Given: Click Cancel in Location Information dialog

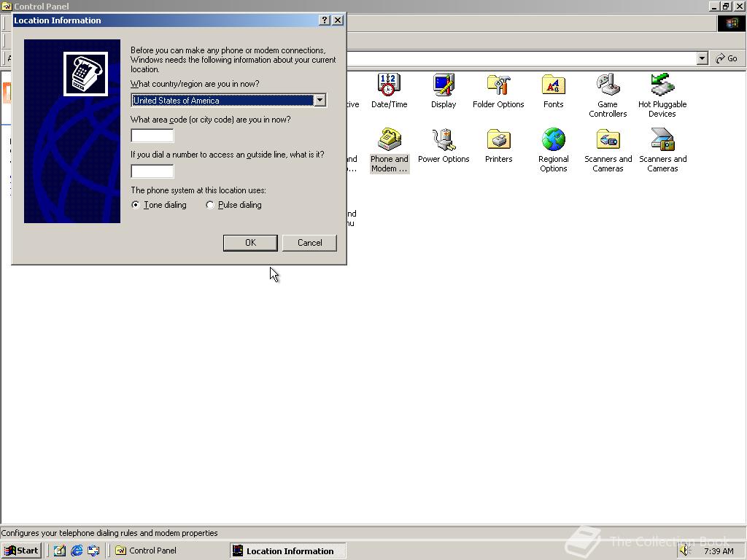Looking at the screenshot, I should pos(309,243).
